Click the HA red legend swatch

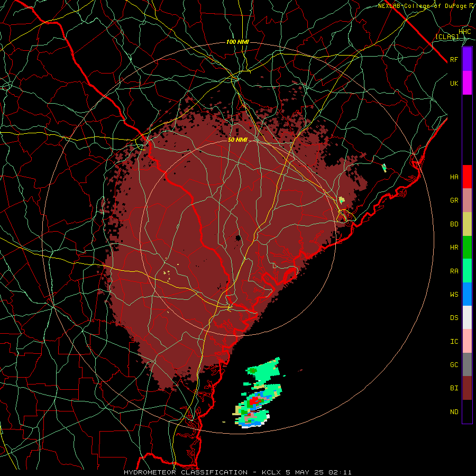click(x=467, y=177)
